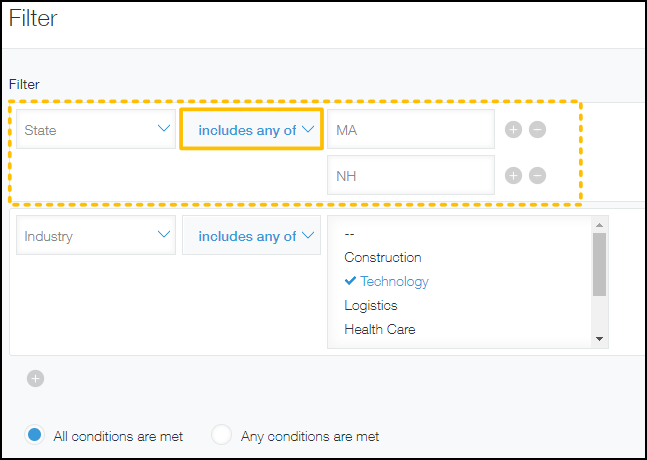The width and height of the screenshot is (647, 460).
Task: Select 'All conditions are met' radio button
Action: click(35, 435)
